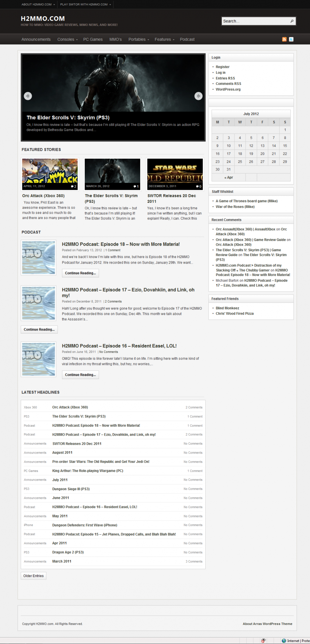
Task: Click the Log in link
Action: (x=220, y=72)
